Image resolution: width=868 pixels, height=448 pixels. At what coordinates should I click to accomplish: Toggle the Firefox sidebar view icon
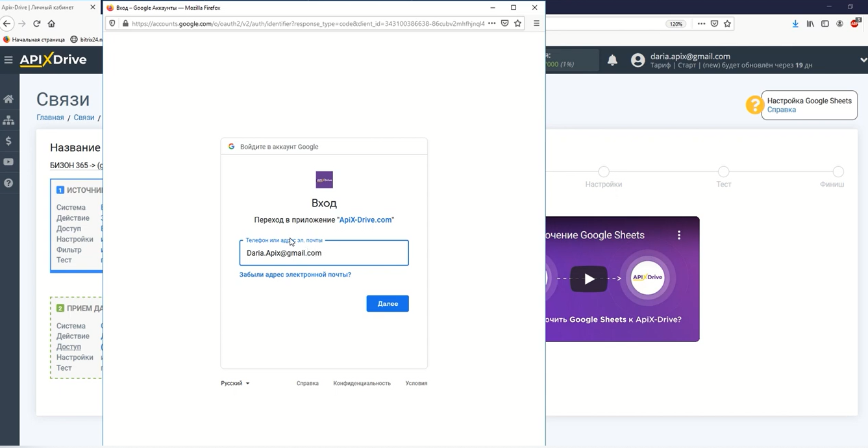825,24
